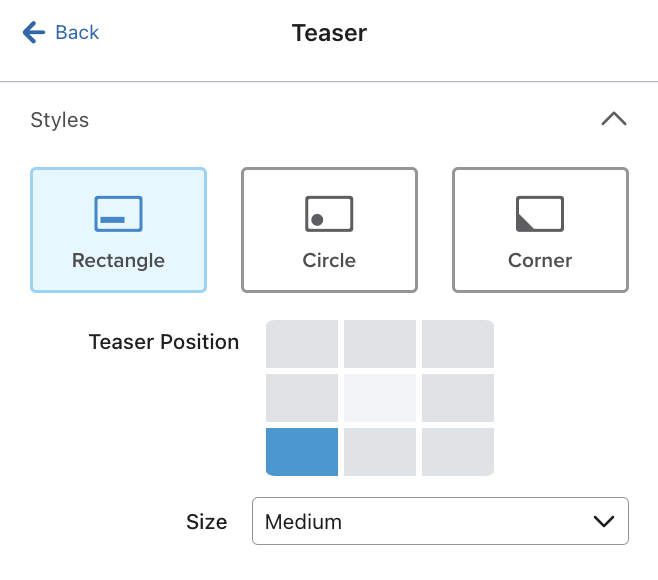
Task: Select the Circle teaser style icon
Action: (329, 214)
